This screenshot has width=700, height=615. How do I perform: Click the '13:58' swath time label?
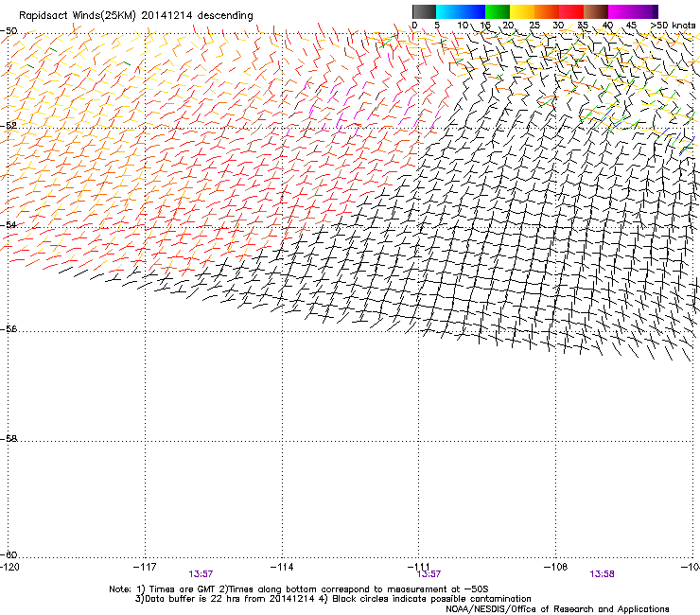coord(602,574)
